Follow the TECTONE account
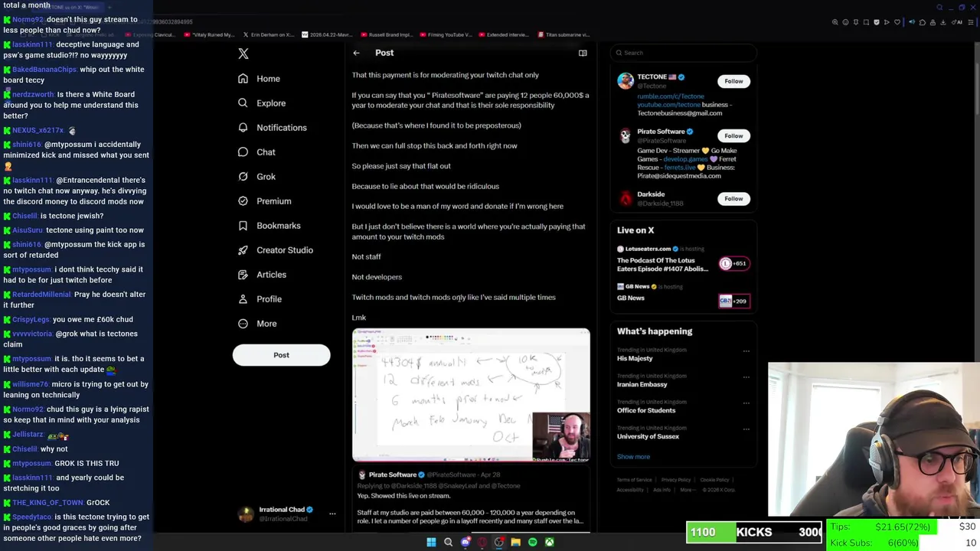Image resolution: width=980 pixels, height=551 pixels. [x=733, y=81]
